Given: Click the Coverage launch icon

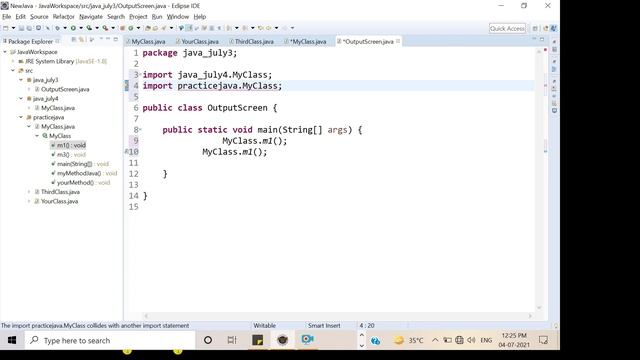Looking at the screenshot, I should pos(89,28).
